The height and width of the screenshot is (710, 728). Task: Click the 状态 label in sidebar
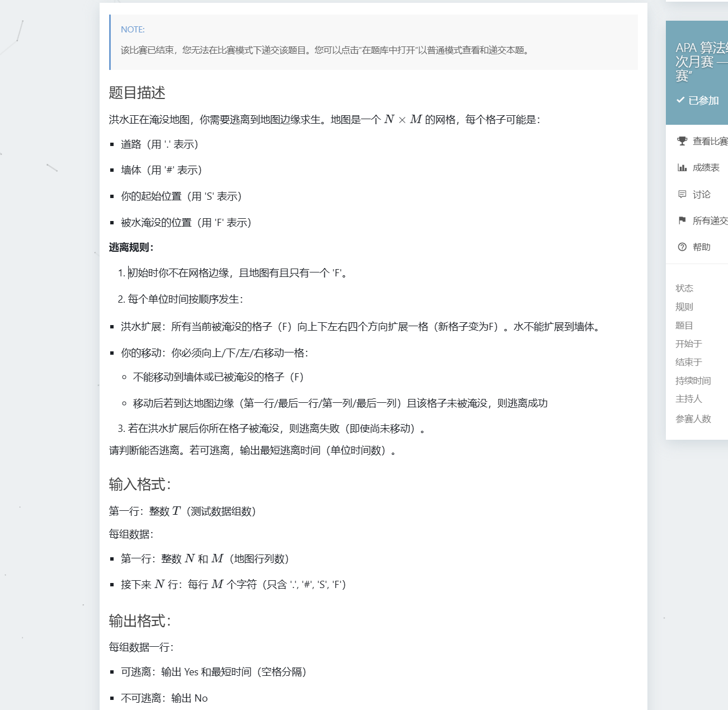pyautogui.click(x=684, y=288)
